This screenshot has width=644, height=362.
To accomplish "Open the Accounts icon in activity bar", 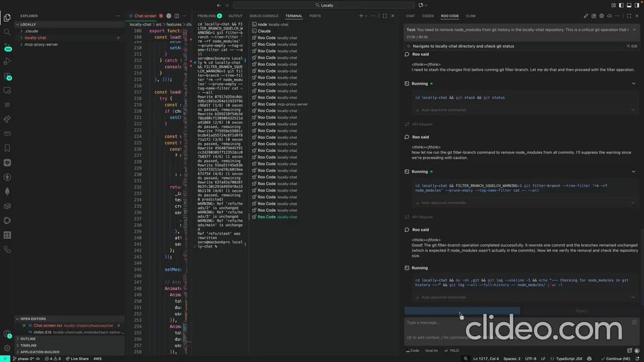I will coord(7,334).
